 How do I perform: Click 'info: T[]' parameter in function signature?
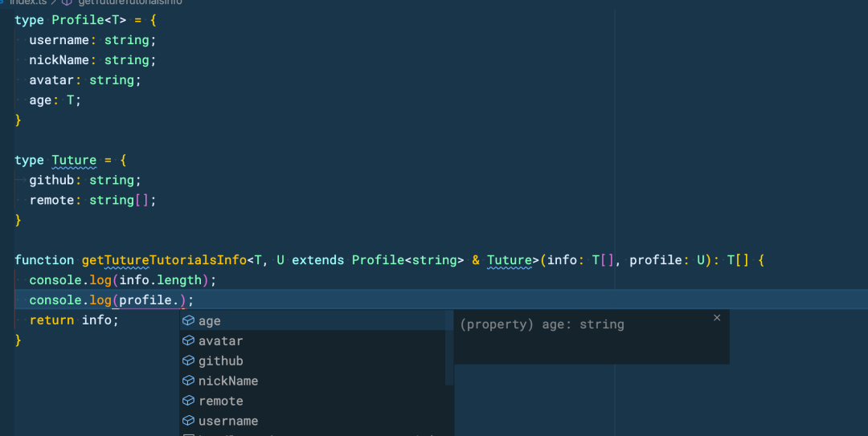pyautogui.click(x=581, y=260)
